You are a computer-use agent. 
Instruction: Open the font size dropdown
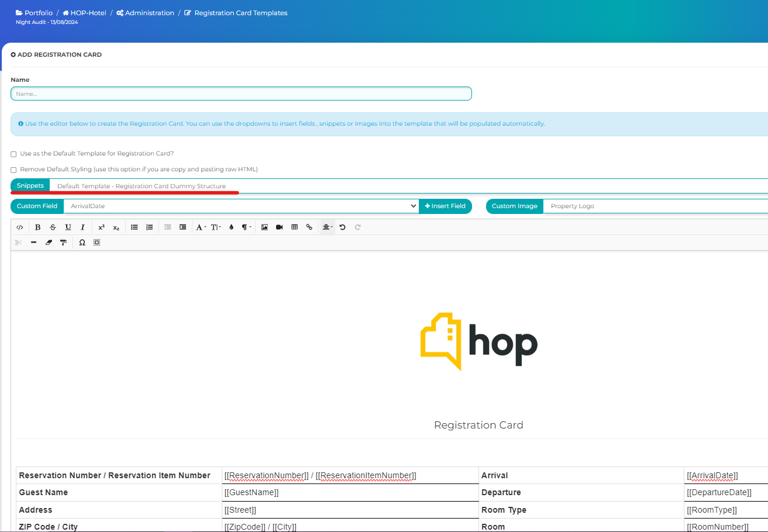click(216, 227)
